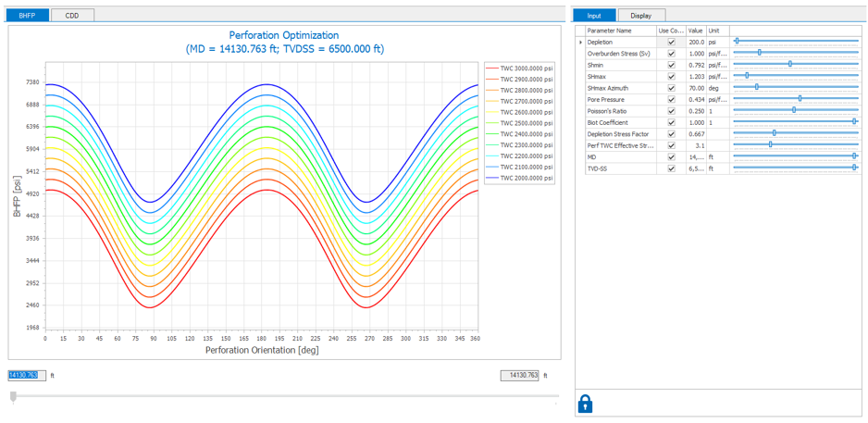The width and height of the screenshot is (868, 423).
Task: Open the Display tab
Action: (640, 16)
